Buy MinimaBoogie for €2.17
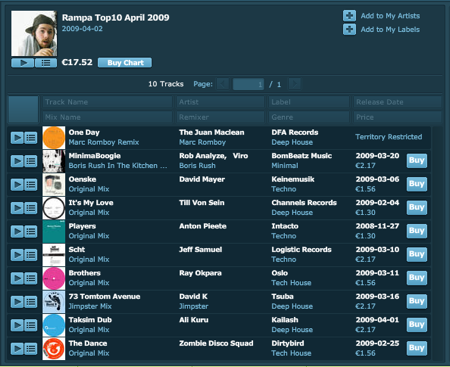Screen dimensions: 450x367 point(417,161)
